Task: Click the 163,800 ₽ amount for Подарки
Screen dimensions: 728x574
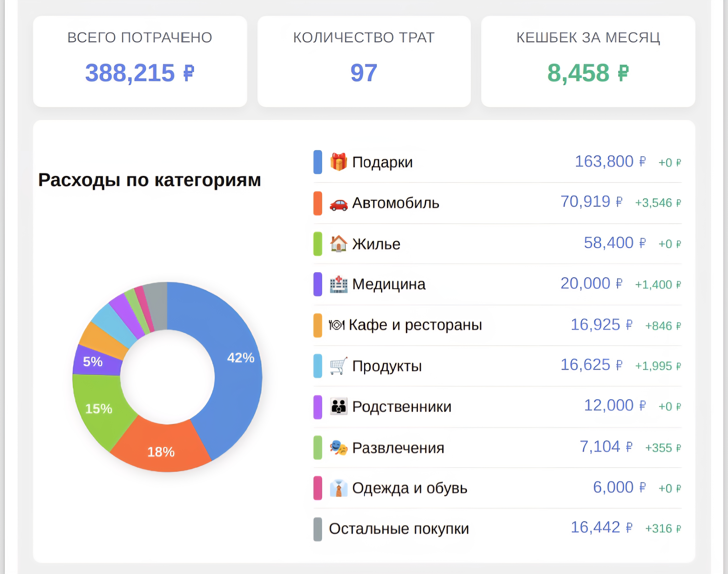Action: point(611,161)
